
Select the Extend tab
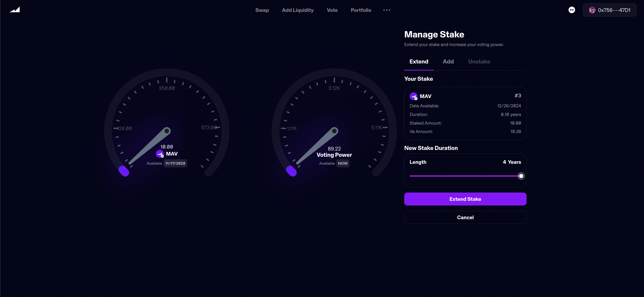point(419,61)
